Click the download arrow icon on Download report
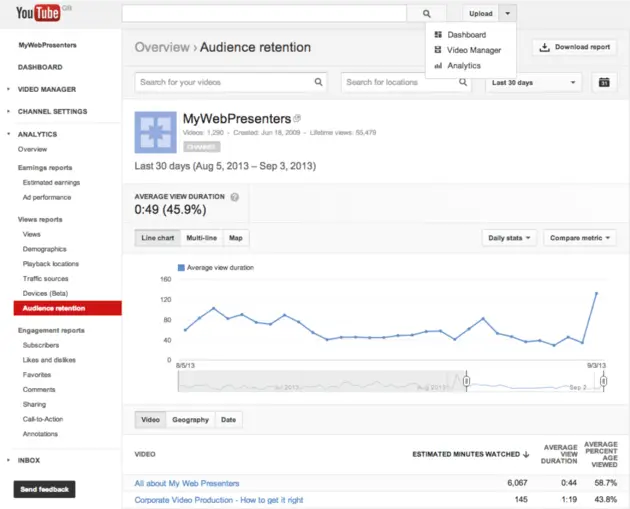The image size is (630, 509). click(544, 47)
